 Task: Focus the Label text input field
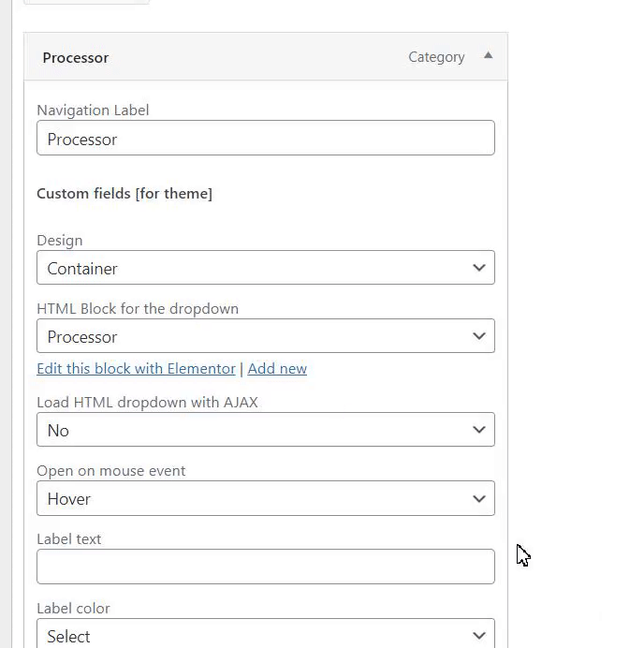[x=265, y=567]
